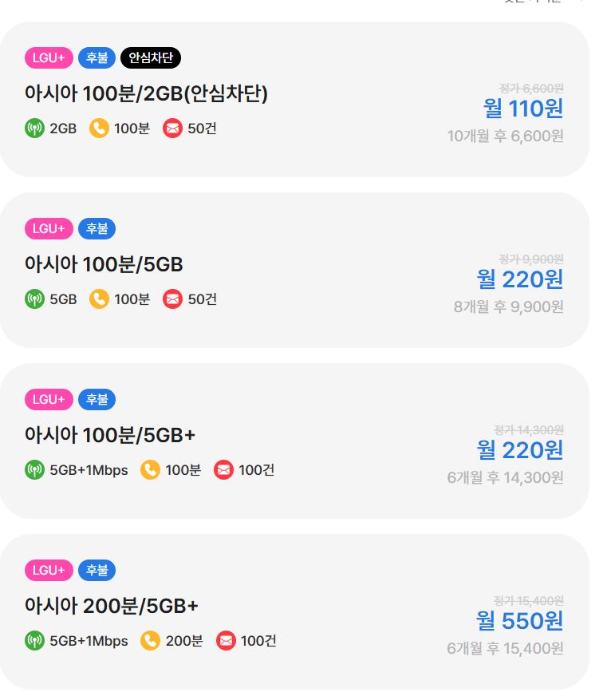The image size is (603, 700).
Task: Click green data icon in 아시아 100분/5GB card
Action: coord(34,299)
